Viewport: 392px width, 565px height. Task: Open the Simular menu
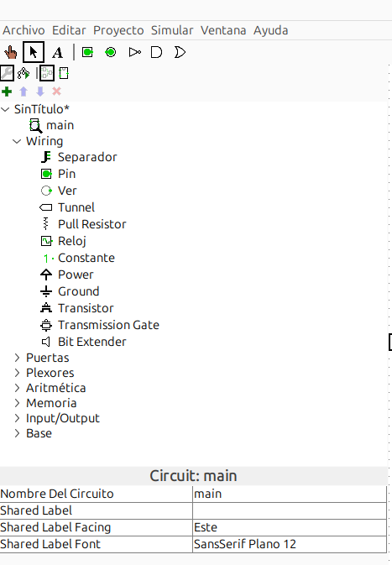click(x=172, y=30)
